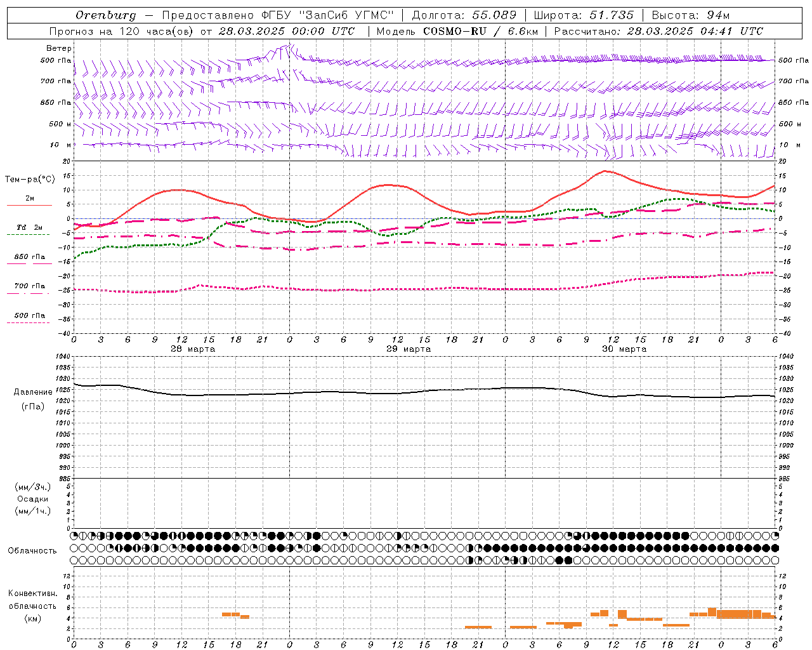Click the "Долгота: 55.089" longitude value
Image resolution: width=812 pixels, height=650 pixels.
point(464,15)
